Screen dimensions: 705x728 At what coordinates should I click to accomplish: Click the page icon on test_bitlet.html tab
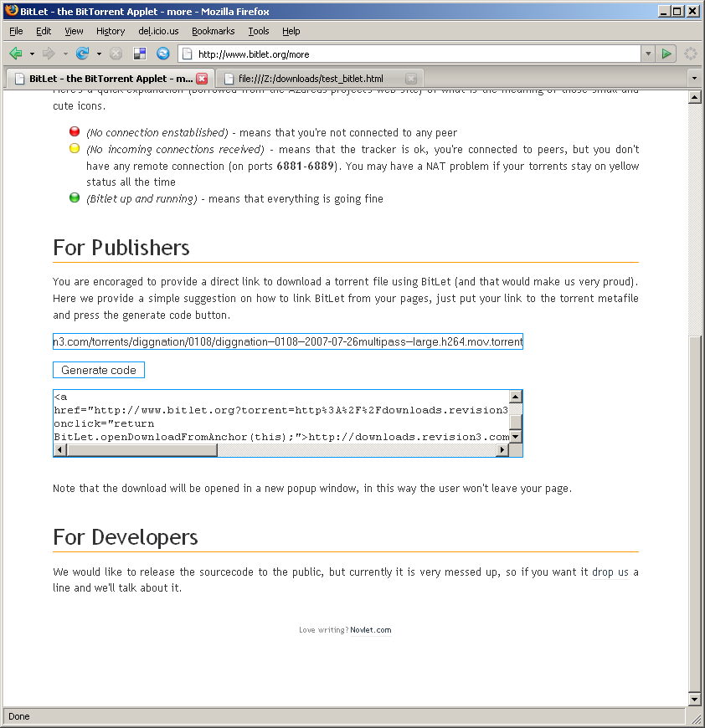pyautogui.click(x=229, y=79)
